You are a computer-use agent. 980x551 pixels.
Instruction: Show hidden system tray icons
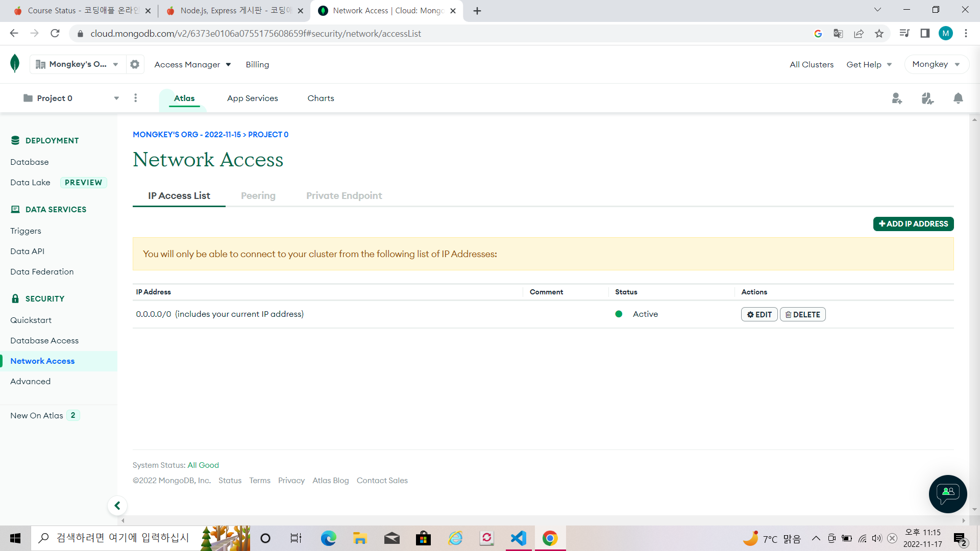(816, 538)
